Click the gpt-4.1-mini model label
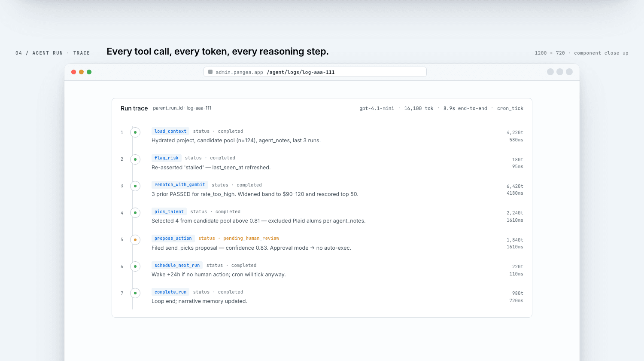This screenshot has height=361, width=644. click(x=377, y=108)
